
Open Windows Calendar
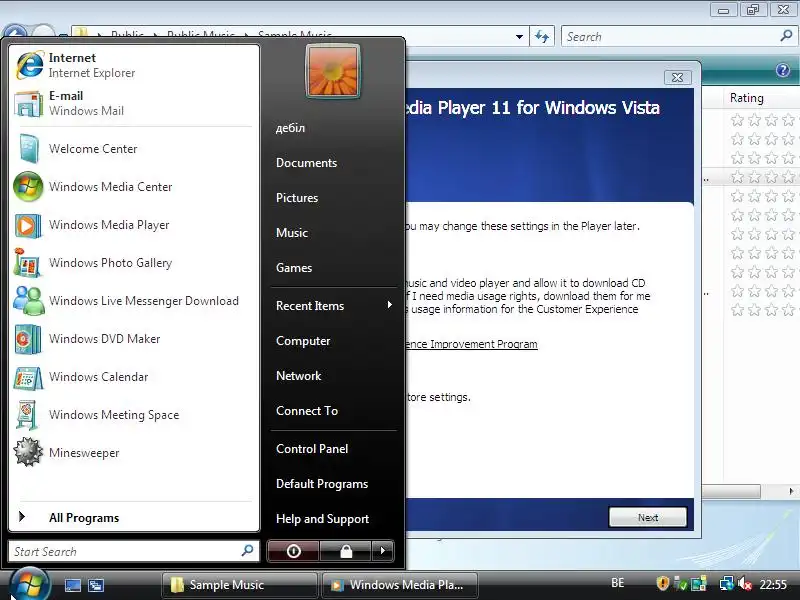point(134,377)
